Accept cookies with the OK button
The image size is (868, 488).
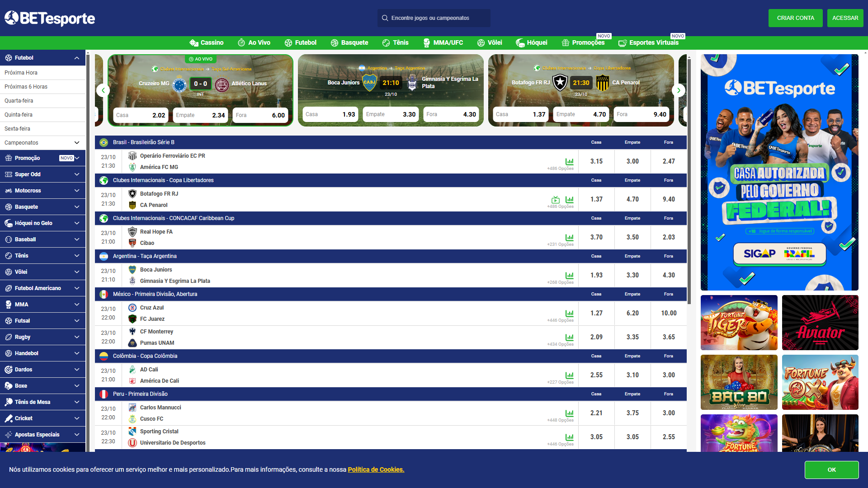point(832,470)
